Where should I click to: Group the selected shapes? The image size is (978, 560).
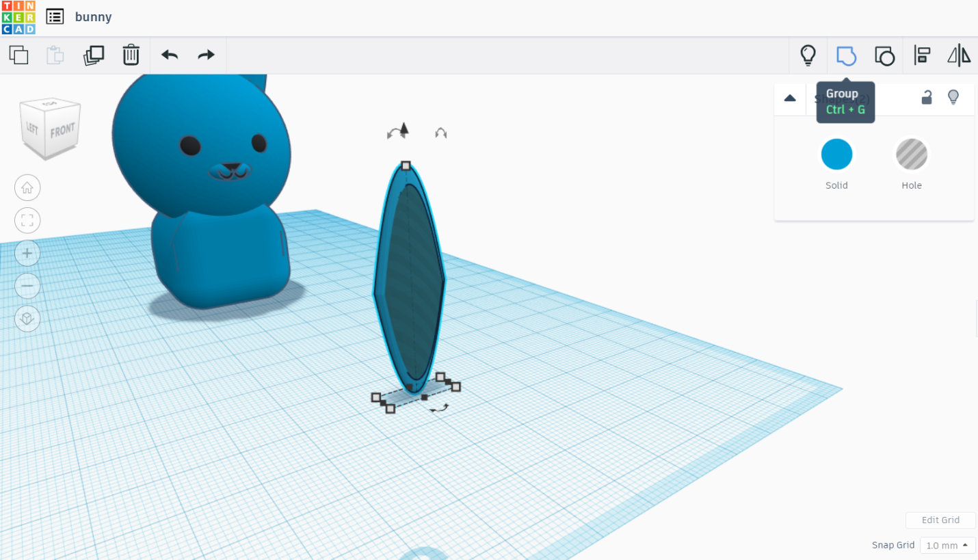coord(846,55)
